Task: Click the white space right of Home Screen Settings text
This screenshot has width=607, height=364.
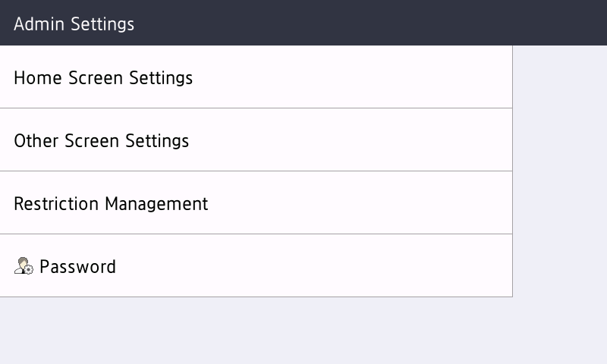Action: click(357, 77)
